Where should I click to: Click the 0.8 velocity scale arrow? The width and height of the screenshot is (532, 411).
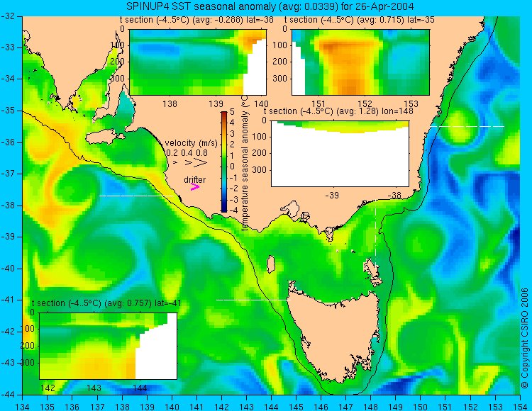(x=201, y=163)
